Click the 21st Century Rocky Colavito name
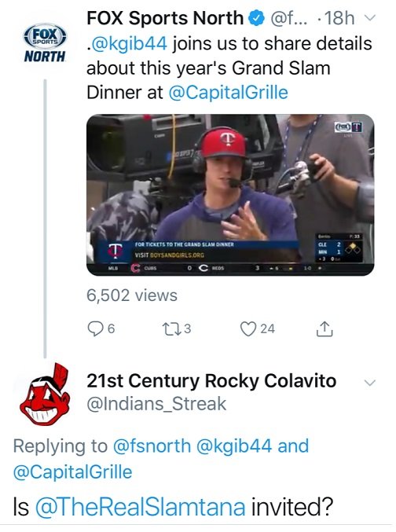This screenshot has width=396, height=532. pos(211,380)
